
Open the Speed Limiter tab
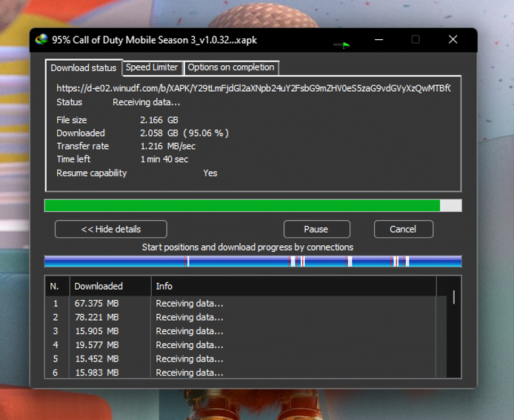[x=152, y=67]
